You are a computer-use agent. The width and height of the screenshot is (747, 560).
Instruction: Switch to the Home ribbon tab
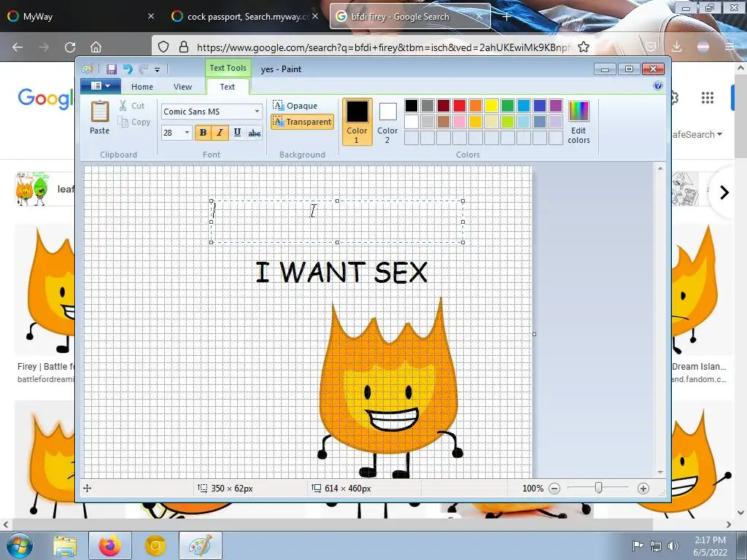point(142,87)
